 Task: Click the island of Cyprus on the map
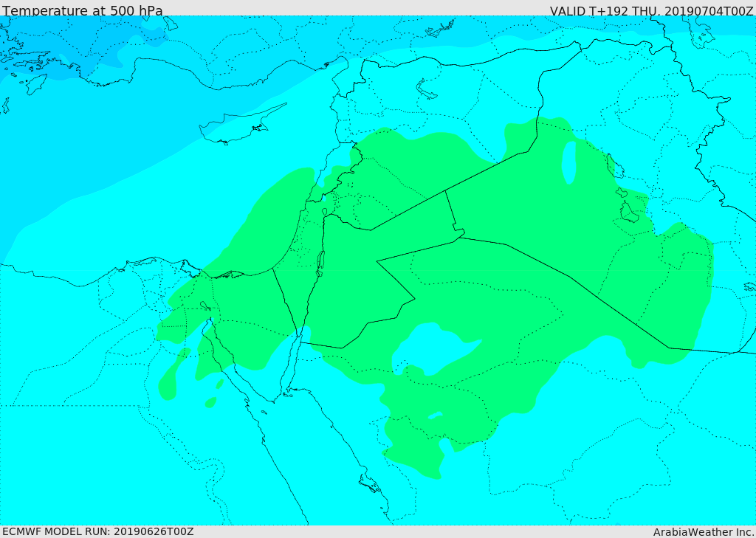point(240,125)
